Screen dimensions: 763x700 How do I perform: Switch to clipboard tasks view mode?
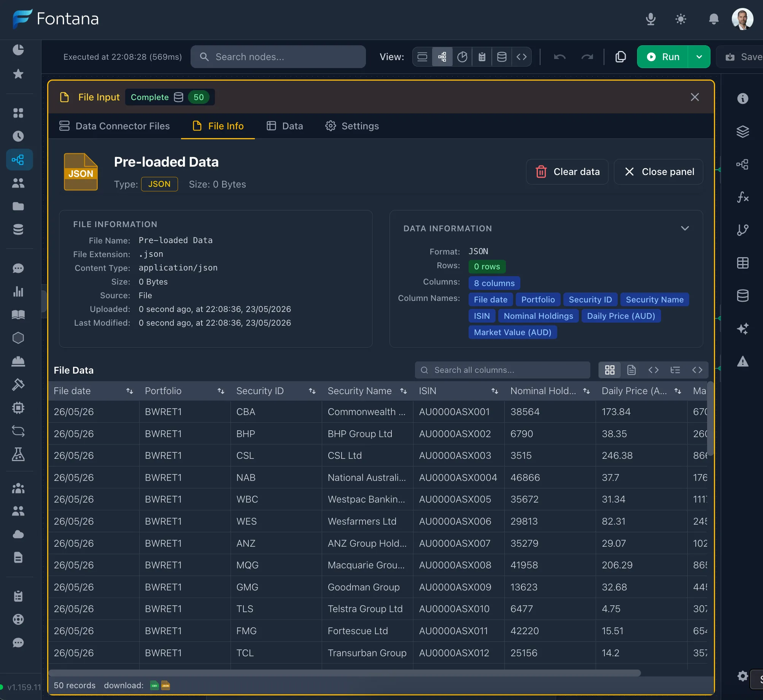point(482,57)
